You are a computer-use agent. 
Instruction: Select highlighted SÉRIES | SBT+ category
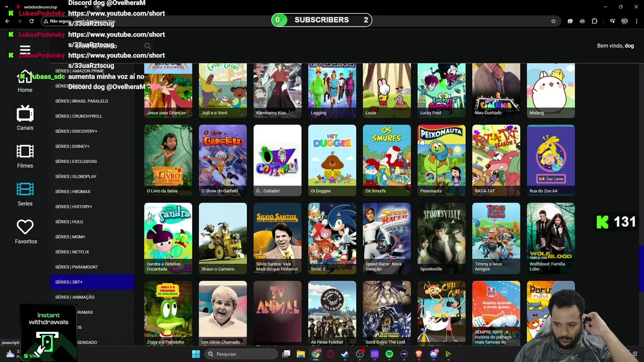coord(93,282)
